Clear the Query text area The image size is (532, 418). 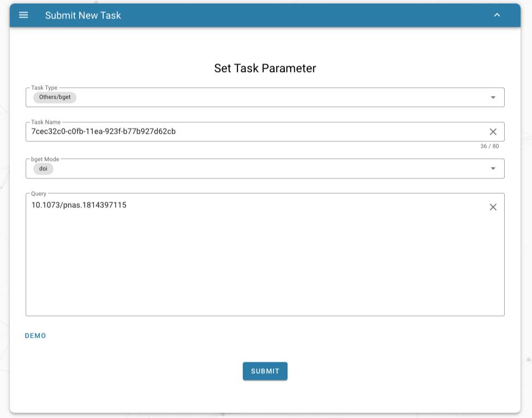tap(493, 207)
